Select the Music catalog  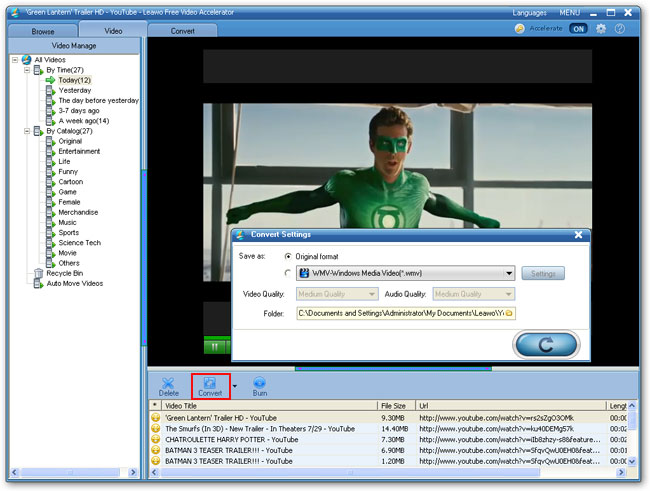pos(67,222)
